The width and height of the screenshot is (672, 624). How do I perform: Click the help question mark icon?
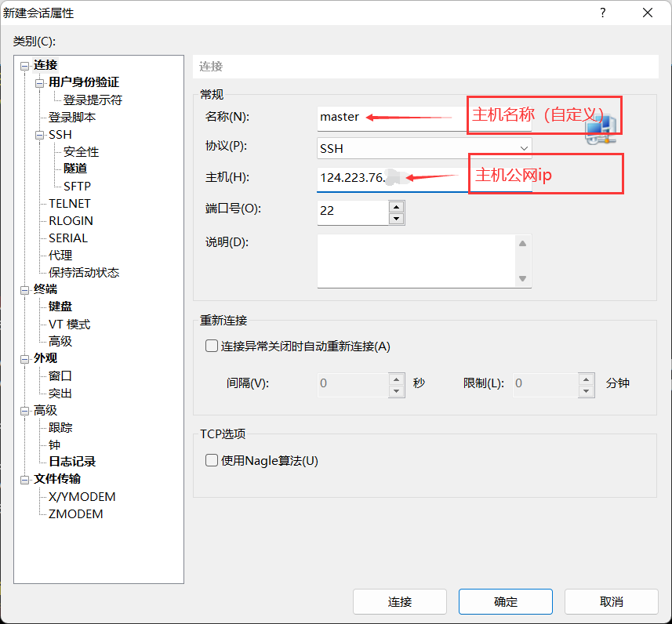[x=602, y=13]
